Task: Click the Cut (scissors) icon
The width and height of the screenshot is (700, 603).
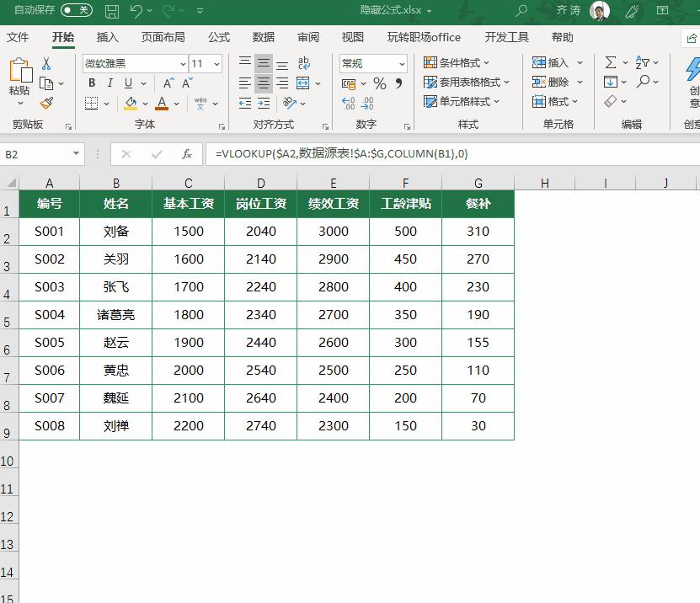Action: coord(45,63)
